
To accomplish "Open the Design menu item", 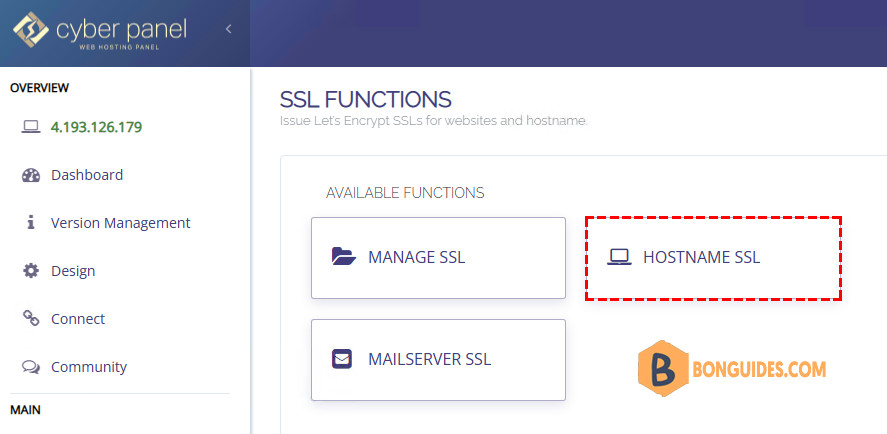I will [73, 271].
